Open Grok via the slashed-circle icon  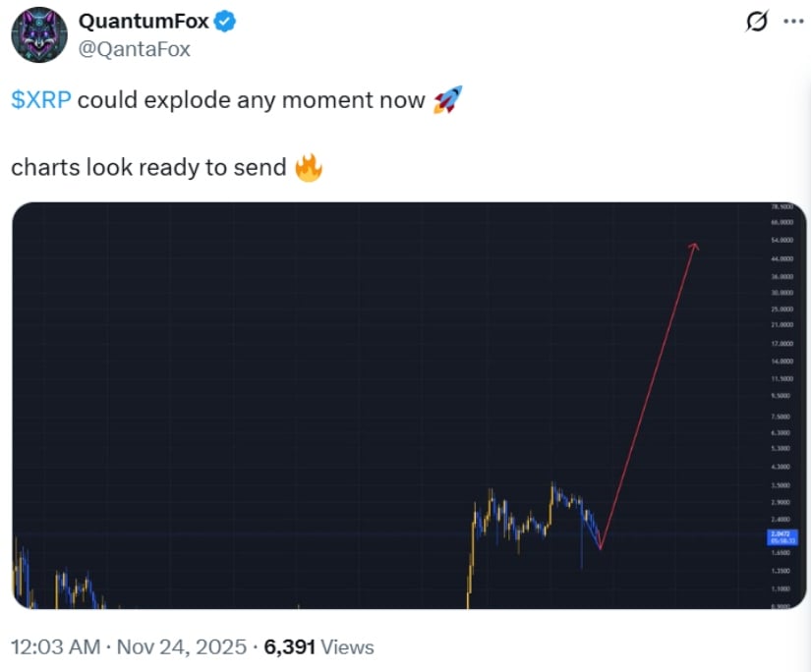coord(756,21)
